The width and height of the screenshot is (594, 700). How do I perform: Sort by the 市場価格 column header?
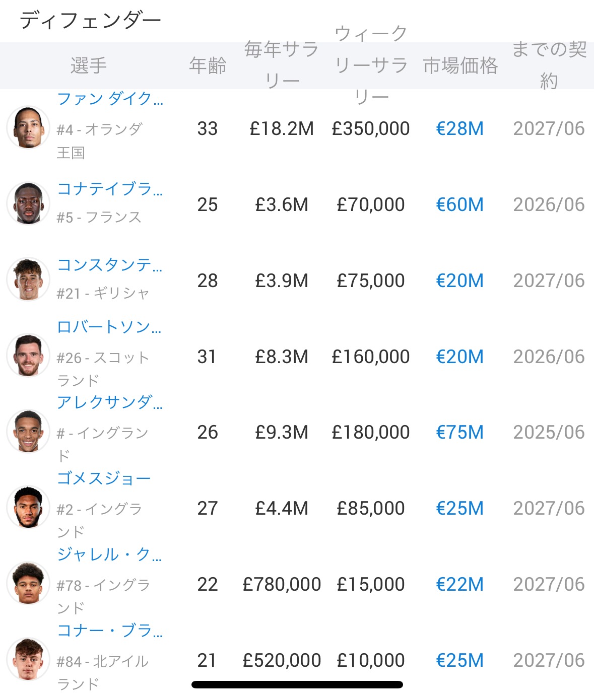click(460, 65)
